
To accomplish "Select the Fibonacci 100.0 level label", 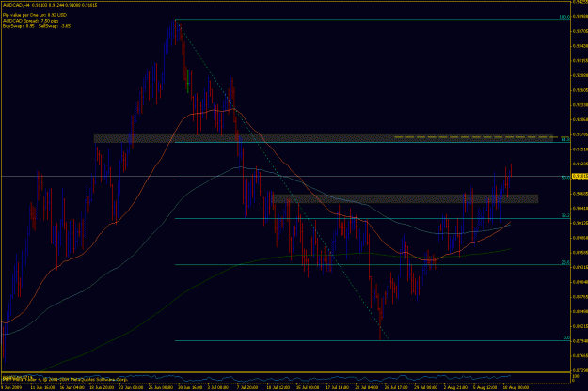I will click(564, 17).
